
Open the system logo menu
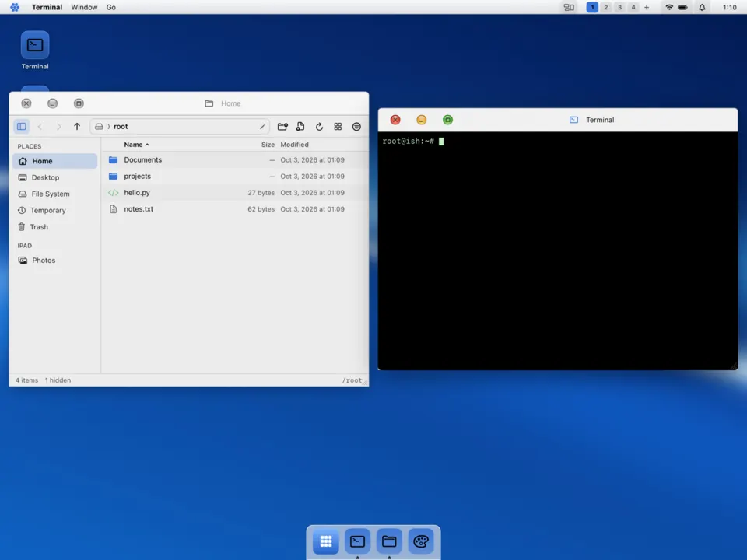click(x=15, y=7)
